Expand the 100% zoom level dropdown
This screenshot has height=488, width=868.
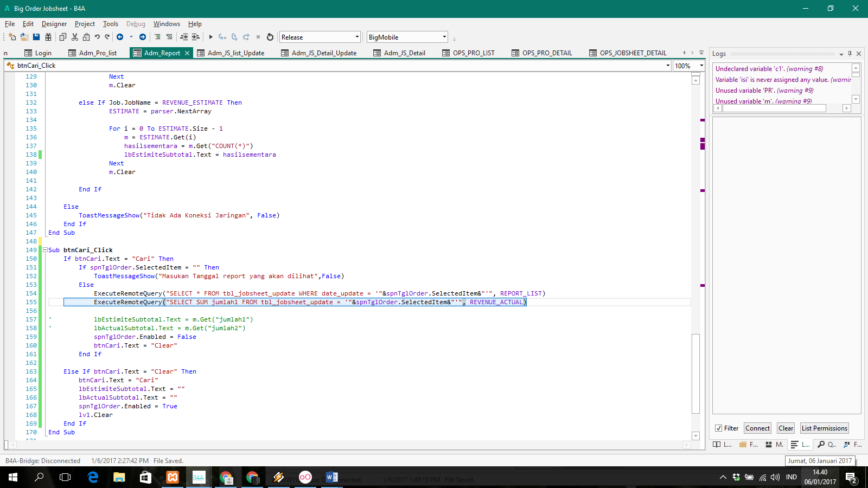pyautogui.click(x=701, y=66)
